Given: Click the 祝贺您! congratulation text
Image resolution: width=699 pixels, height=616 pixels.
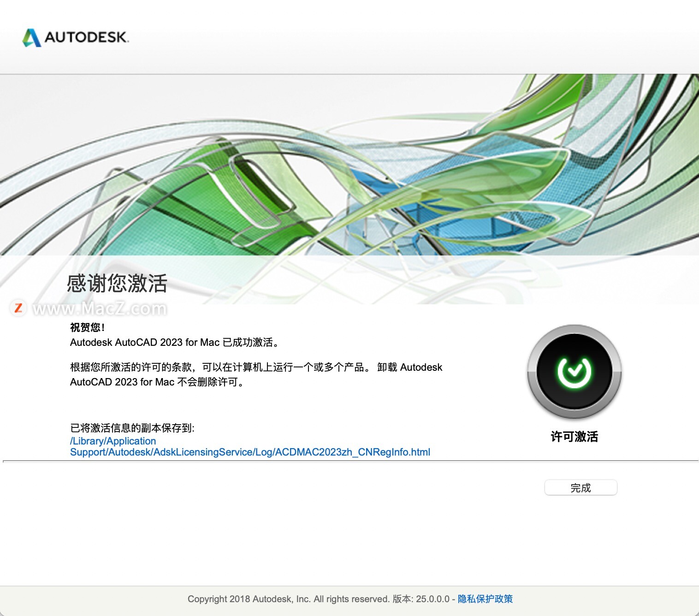Looking at the screenshot, I should 87,327.
